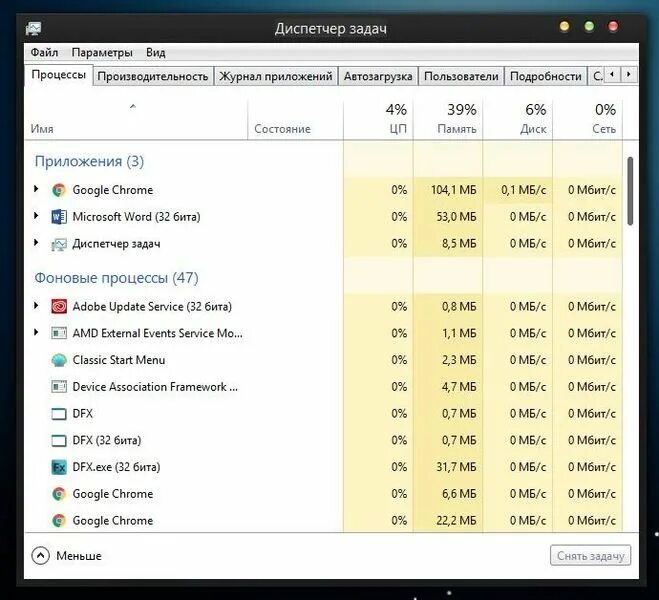Sort by the Имя column header
The width and height of the screenshot is (659, 600).
pyautogui.click(x=136, y=119)
